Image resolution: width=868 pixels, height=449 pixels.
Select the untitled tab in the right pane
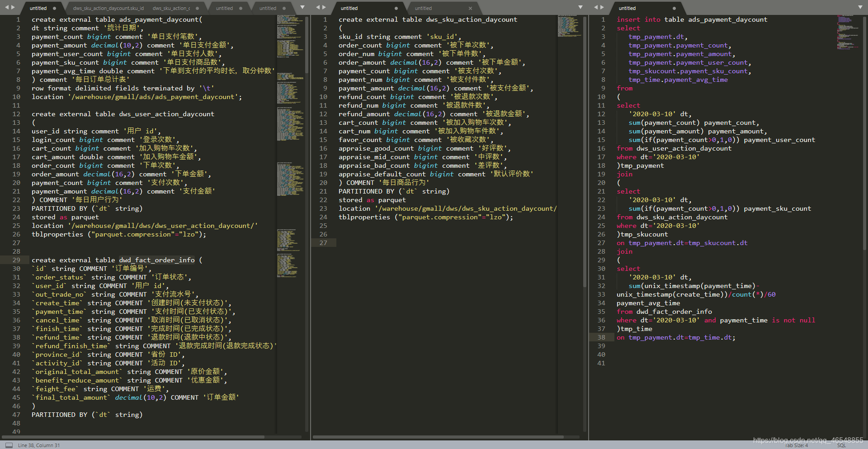click(x=646, y=8)
